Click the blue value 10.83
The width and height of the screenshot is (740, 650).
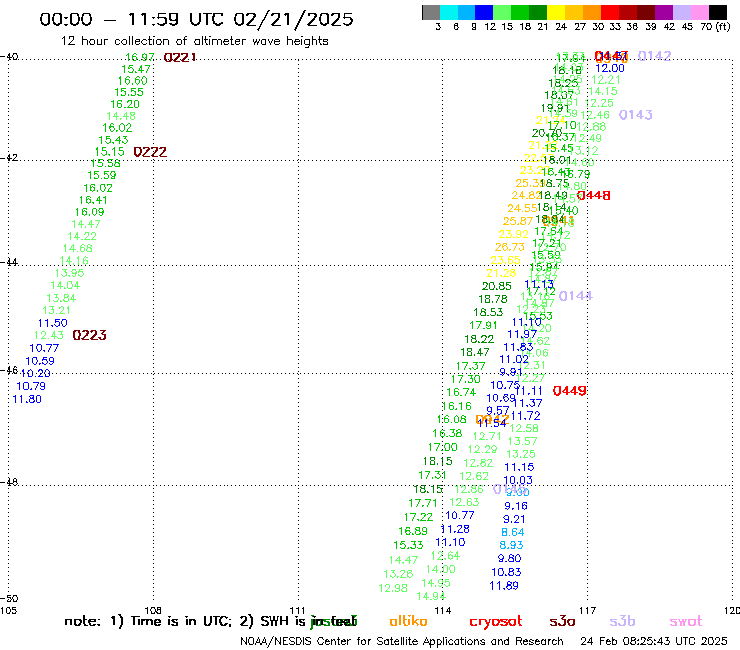506,572
